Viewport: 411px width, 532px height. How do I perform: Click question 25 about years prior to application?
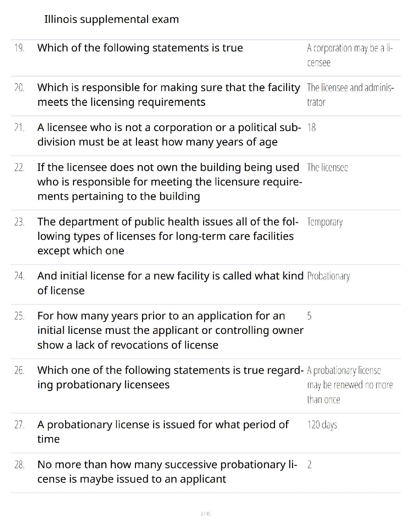[170, 330]
